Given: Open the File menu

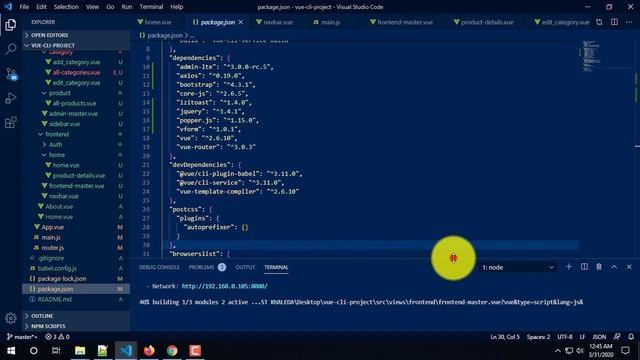Looking at the screenshot, I should (24, 7).
